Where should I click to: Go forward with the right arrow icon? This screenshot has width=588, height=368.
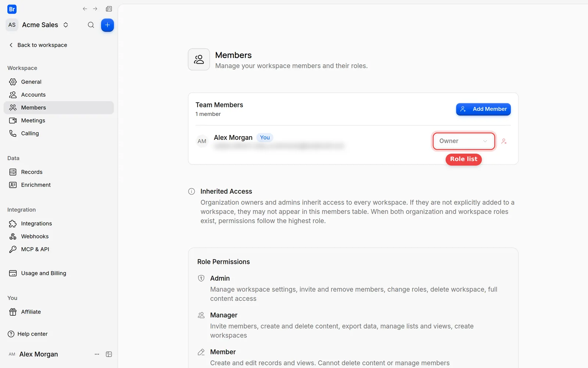pyautogui.click(x=95, y=9)
